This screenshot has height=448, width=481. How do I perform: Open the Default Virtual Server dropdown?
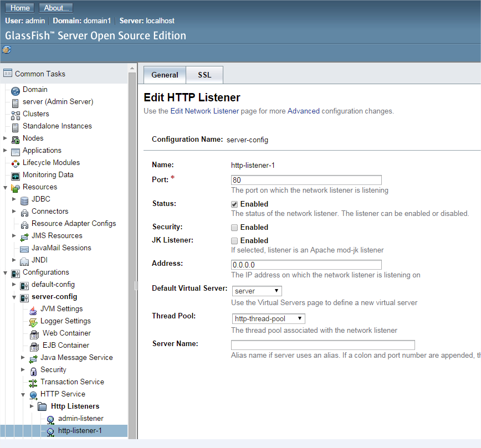point(257,291)
